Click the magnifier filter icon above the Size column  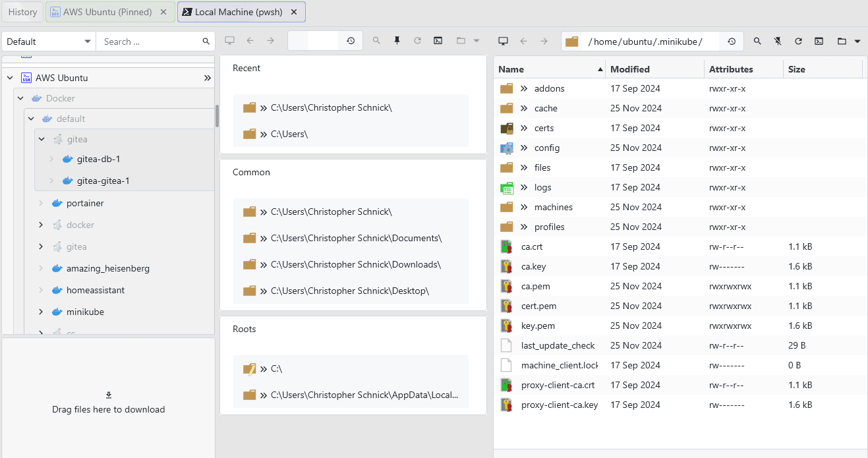757,41
